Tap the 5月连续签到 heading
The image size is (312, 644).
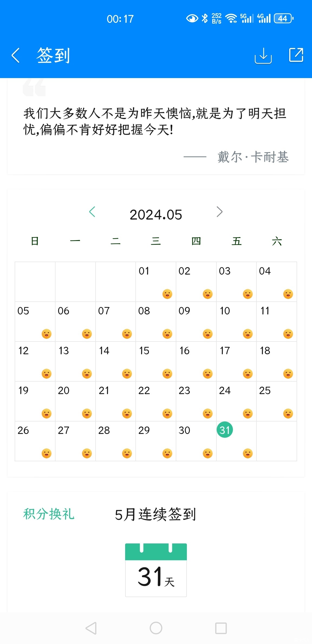pos(155,514)
